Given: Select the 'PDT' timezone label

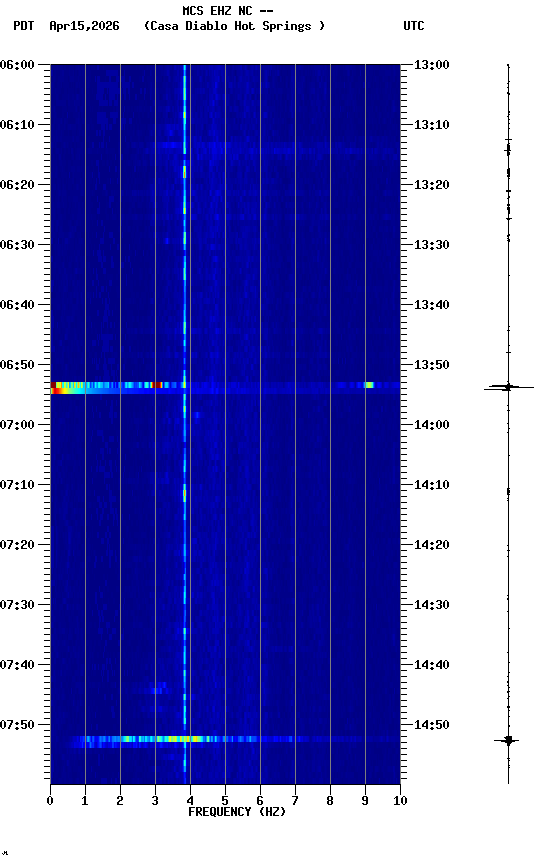Looking at the screenshot, I should coord(24,26).
